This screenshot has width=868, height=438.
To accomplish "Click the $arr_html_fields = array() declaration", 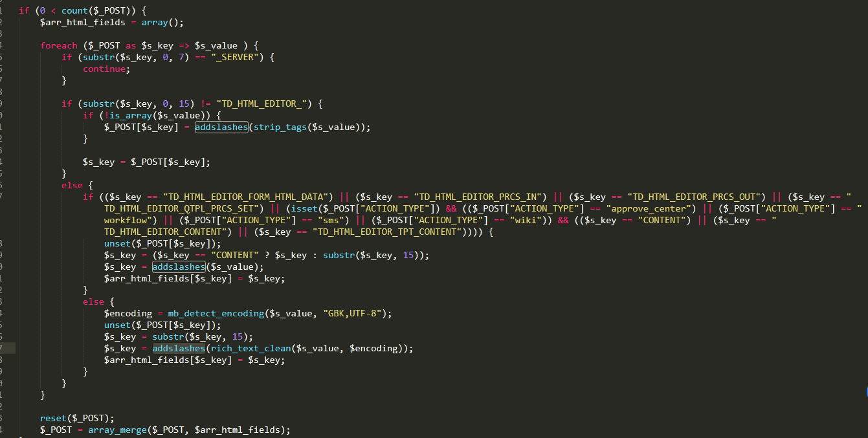I will [x=112, y=23].
